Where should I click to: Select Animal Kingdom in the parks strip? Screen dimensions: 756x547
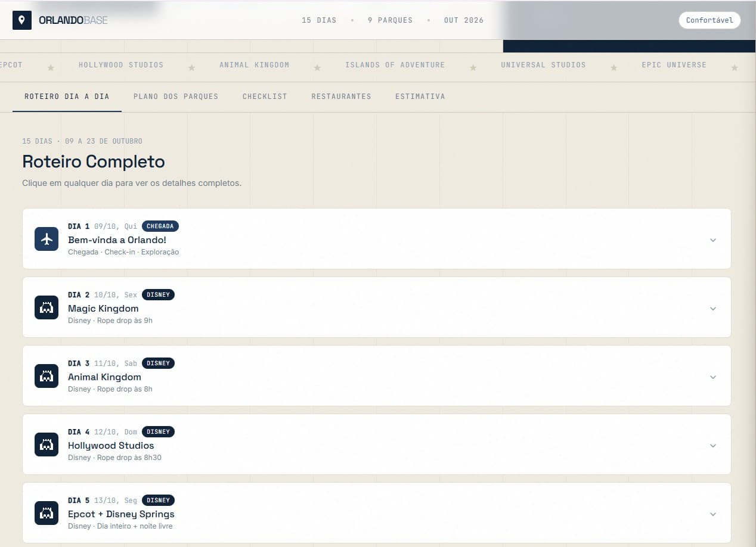(x=254, y=65)
